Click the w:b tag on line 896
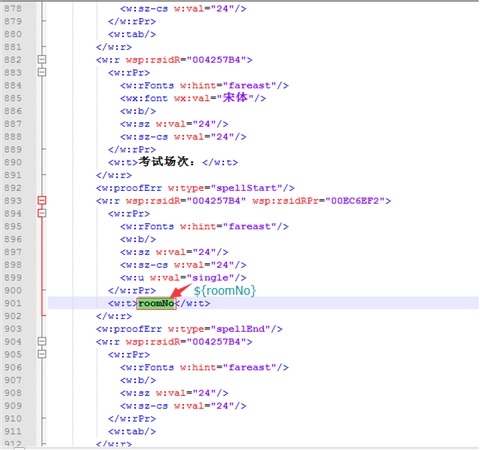Viewport: 480px width, 450px height. [138, 239]
